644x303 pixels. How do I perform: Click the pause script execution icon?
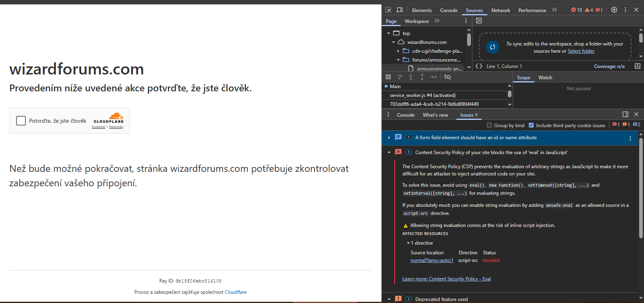[388, 77]
